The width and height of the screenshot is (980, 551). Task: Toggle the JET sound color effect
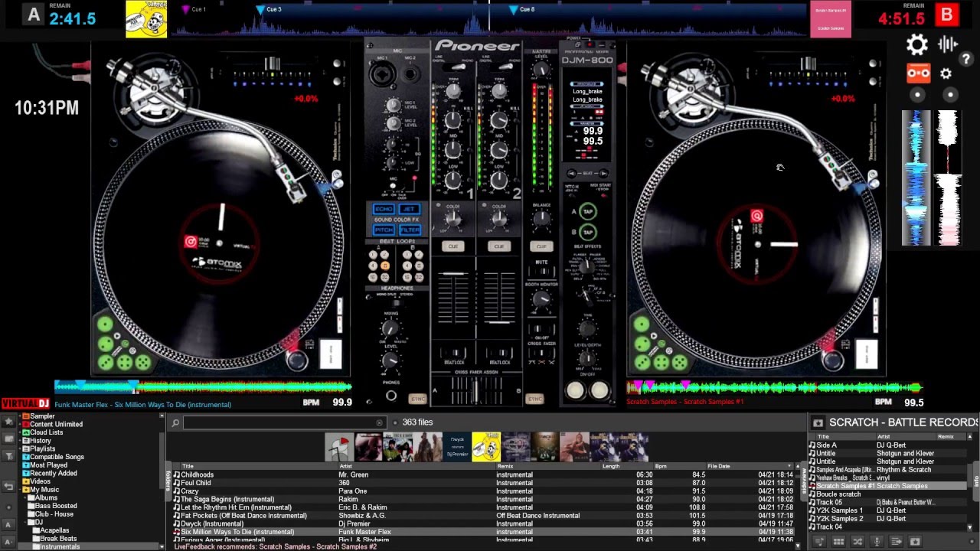tap(410, 209)
